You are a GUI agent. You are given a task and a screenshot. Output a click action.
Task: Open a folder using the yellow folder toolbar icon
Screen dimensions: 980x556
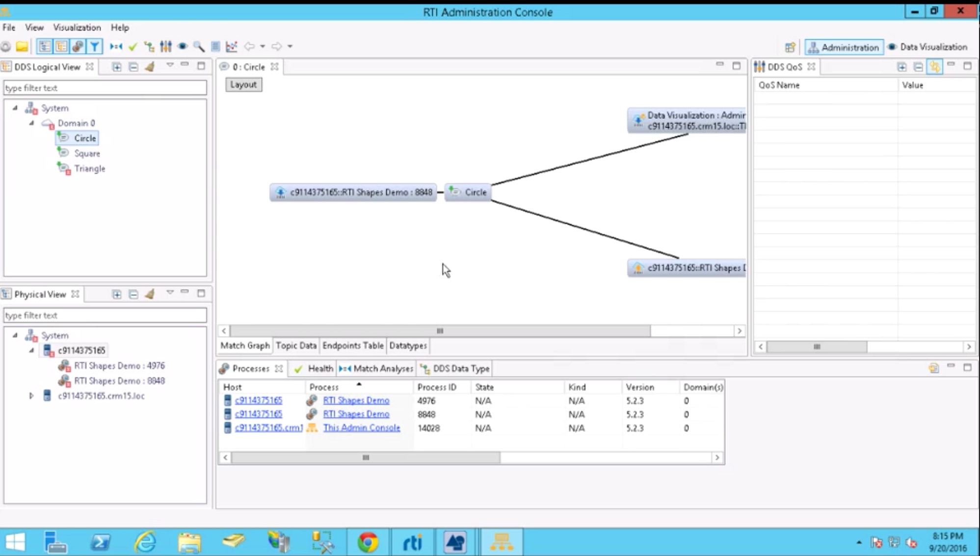(23, 46)
